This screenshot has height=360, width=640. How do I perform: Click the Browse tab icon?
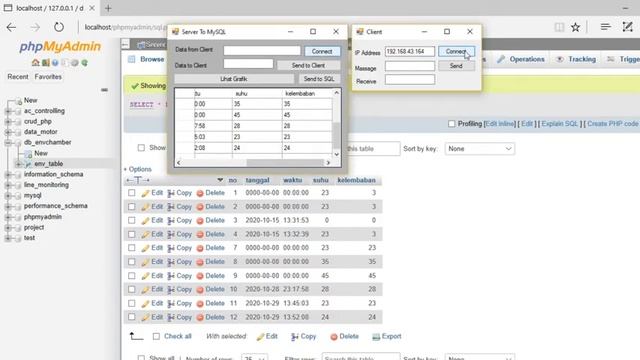[131, 59]
